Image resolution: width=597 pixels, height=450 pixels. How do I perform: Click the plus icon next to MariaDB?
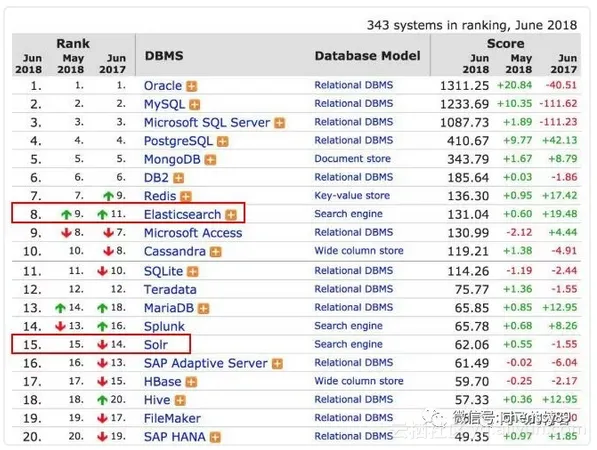[x=204, y=308]
